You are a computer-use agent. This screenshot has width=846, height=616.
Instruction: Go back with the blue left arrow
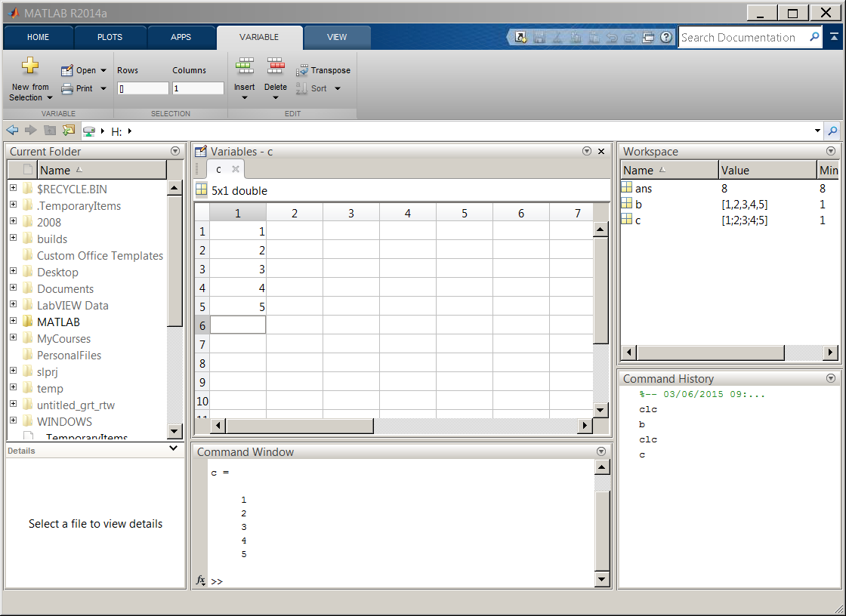(12, 130)
